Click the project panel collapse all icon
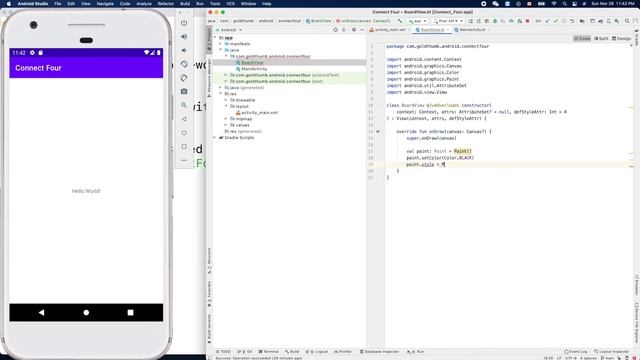This screenshot has height=360, width=640. click(344, 30)
